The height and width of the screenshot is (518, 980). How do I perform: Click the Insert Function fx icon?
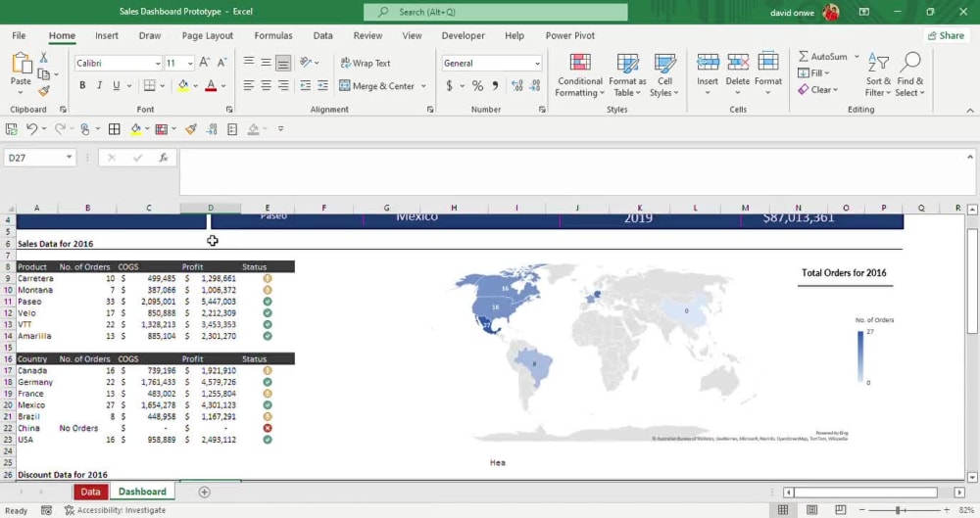coord(163,158)
